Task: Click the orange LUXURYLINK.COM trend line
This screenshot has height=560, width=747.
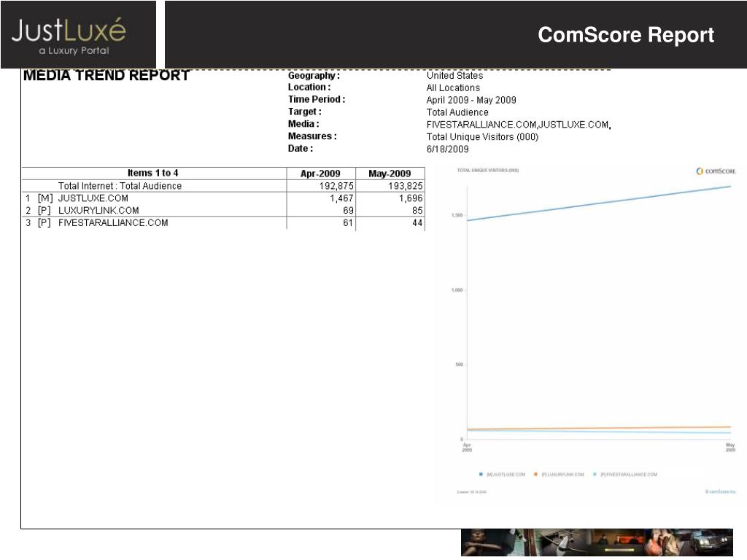Action: (599, 428)
